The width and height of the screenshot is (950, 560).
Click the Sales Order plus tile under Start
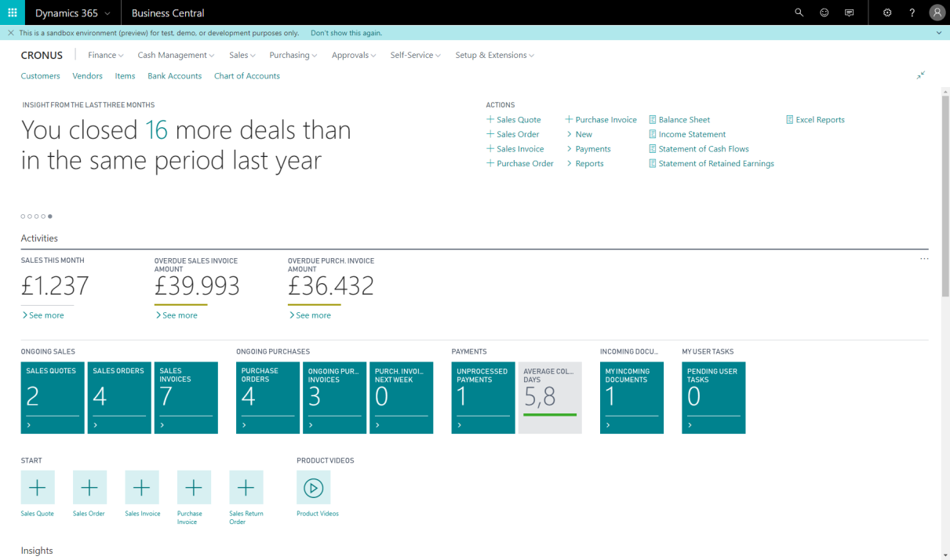tap(89, 487)
